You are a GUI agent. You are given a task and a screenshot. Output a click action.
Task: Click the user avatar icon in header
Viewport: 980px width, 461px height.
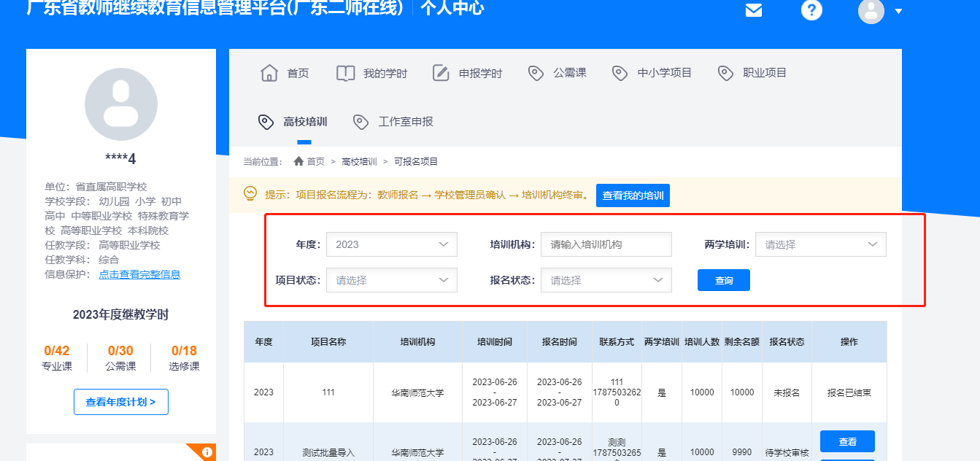click(871, 11)
